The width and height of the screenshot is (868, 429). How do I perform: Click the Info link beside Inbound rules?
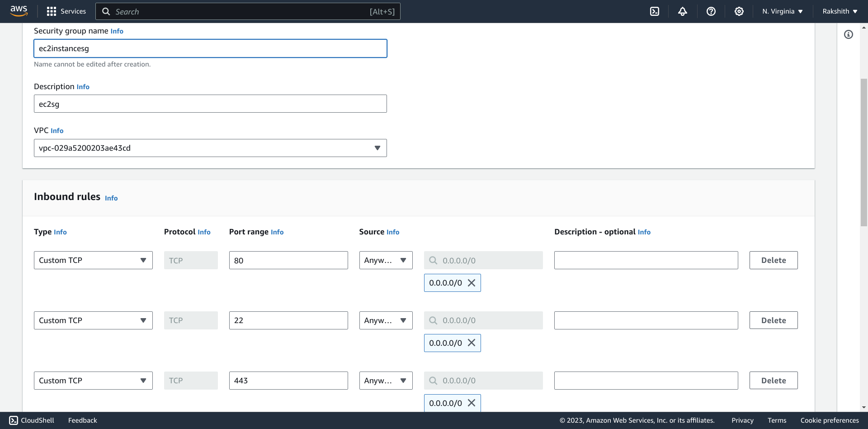[111, 198]
